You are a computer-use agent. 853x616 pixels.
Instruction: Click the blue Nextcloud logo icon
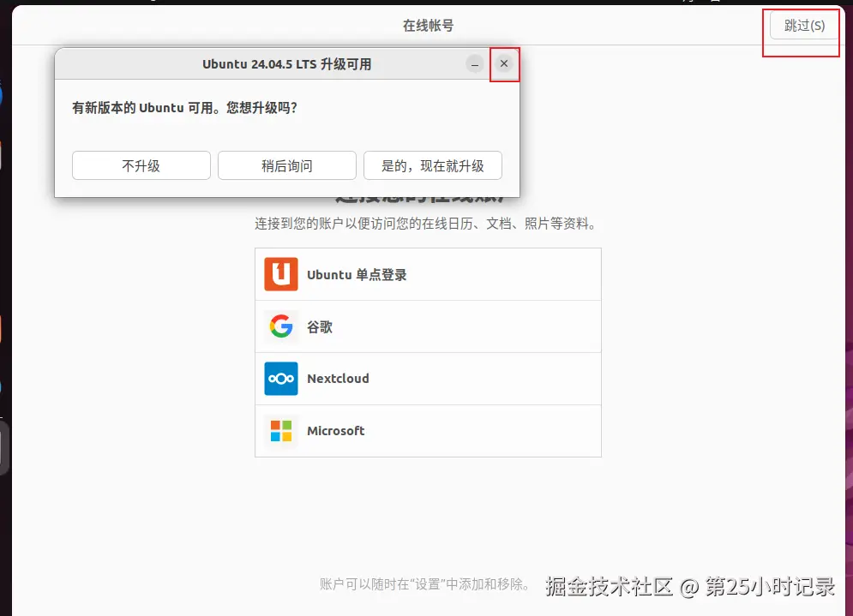[280, 379]
